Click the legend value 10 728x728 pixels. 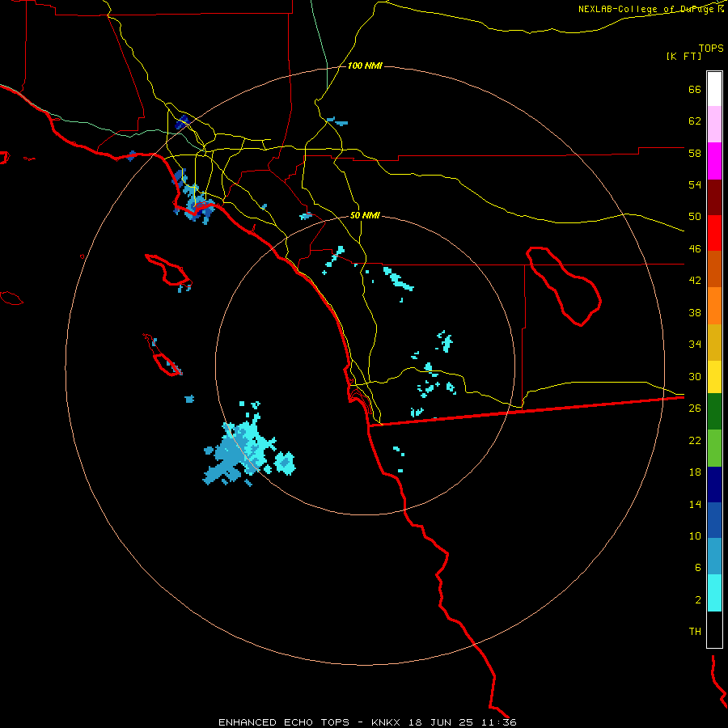coord(695,535)
